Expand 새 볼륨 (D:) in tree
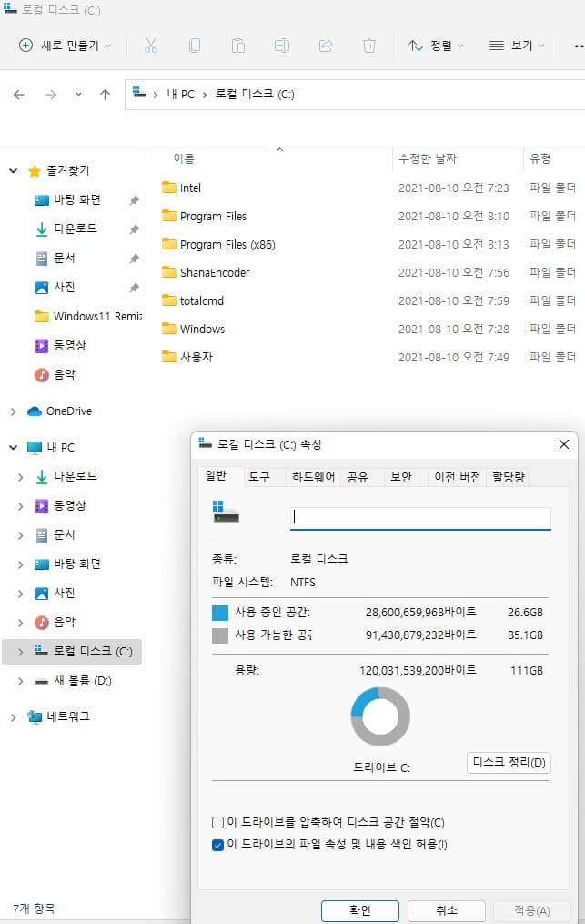The width and height of the screenshot is (585, 924). point(21,681)
